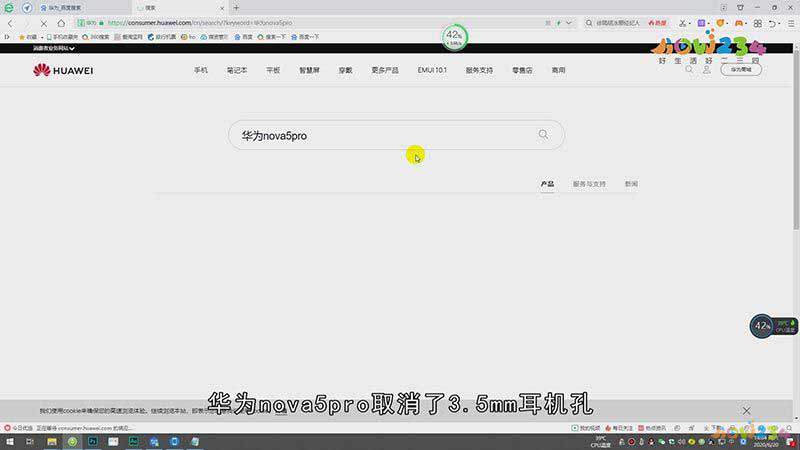800x450 pixels.
Task: Click the orange shield extension icon
Action: (x=720, y=23)
